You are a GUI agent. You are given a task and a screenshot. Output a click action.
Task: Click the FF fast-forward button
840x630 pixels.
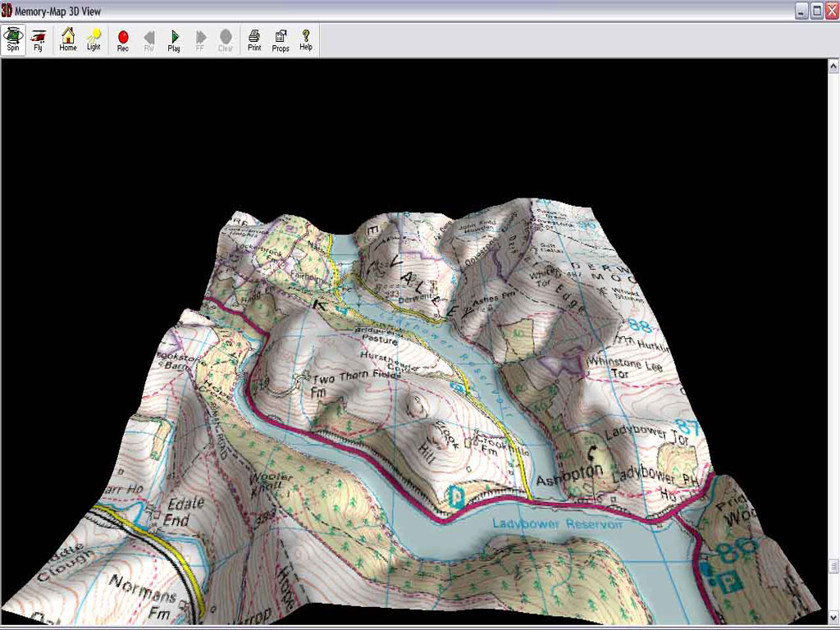point(200,40)
